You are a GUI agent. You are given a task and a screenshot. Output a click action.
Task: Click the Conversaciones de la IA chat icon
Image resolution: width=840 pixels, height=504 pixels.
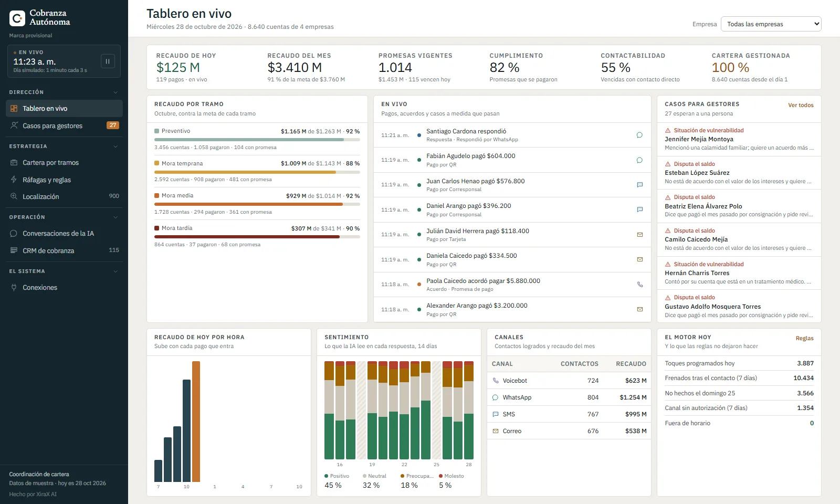coord(14,234)
